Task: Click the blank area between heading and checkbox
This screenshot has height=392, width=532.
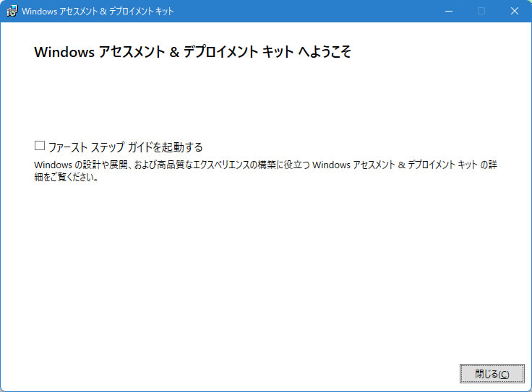Action: click(x=260, y=101)
